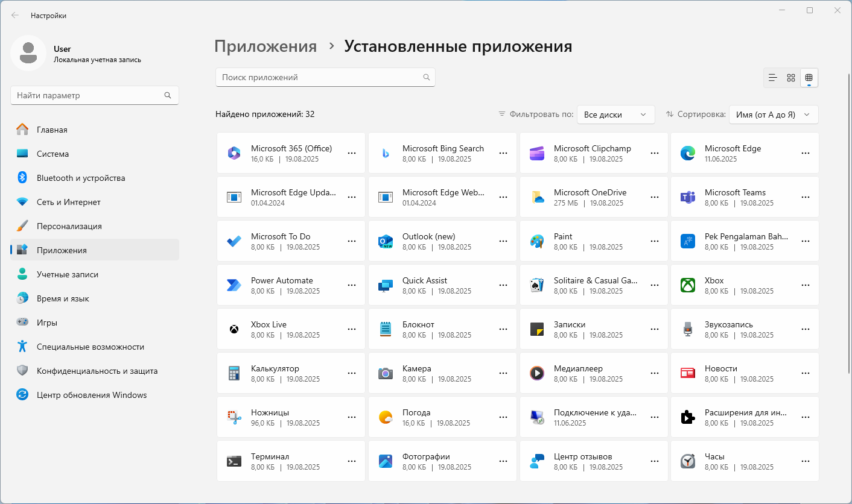Screen dimensions: 852x504
Task: Open more options for Microsoft OneDrive
Action: (x=655, y=197)
